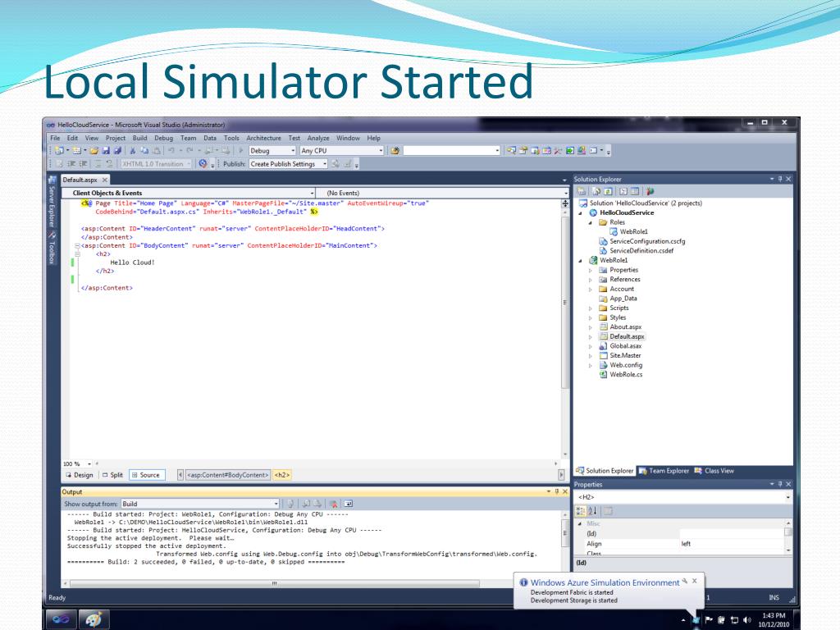Click the View Designer icon in Solution Explorer
840x630 pixels.
(x=635, y=191)
